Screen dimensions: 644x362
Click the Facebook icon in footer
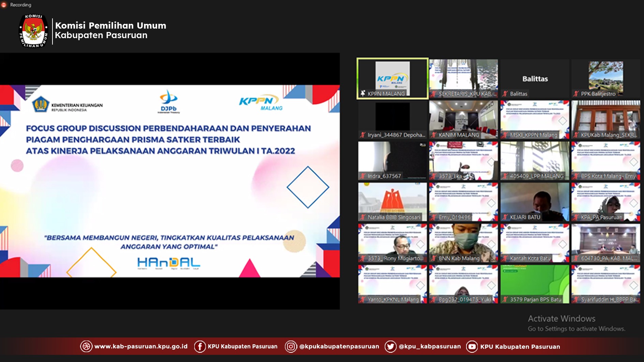[200, 346]
